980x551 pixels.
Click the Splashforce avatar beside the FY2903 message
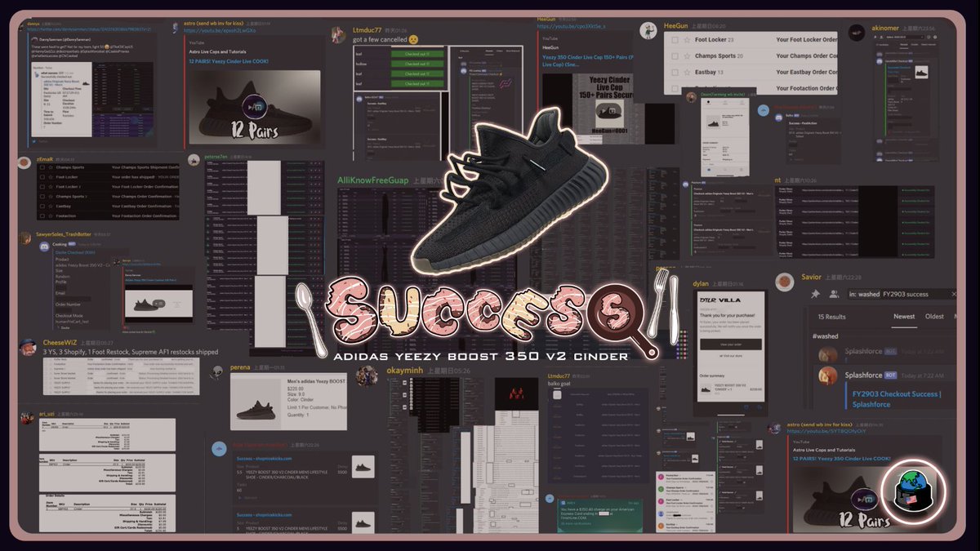(x=828, y=375)
